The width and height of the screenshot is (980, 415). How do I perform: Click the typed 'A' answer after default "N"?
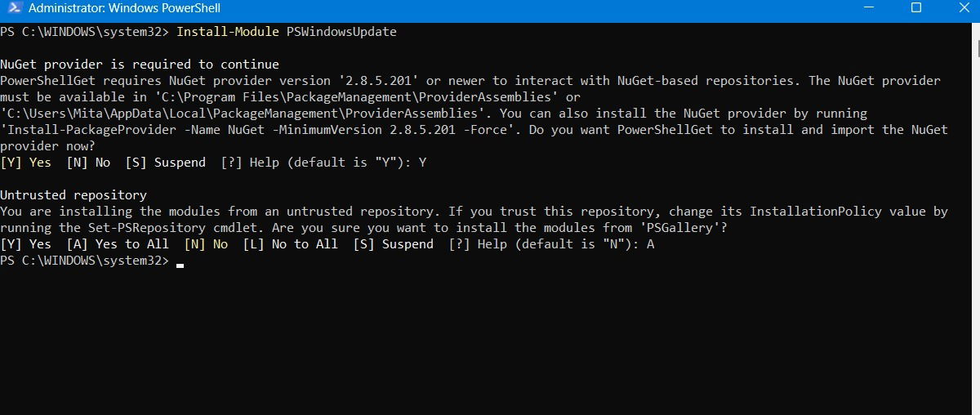click(650, 244)
